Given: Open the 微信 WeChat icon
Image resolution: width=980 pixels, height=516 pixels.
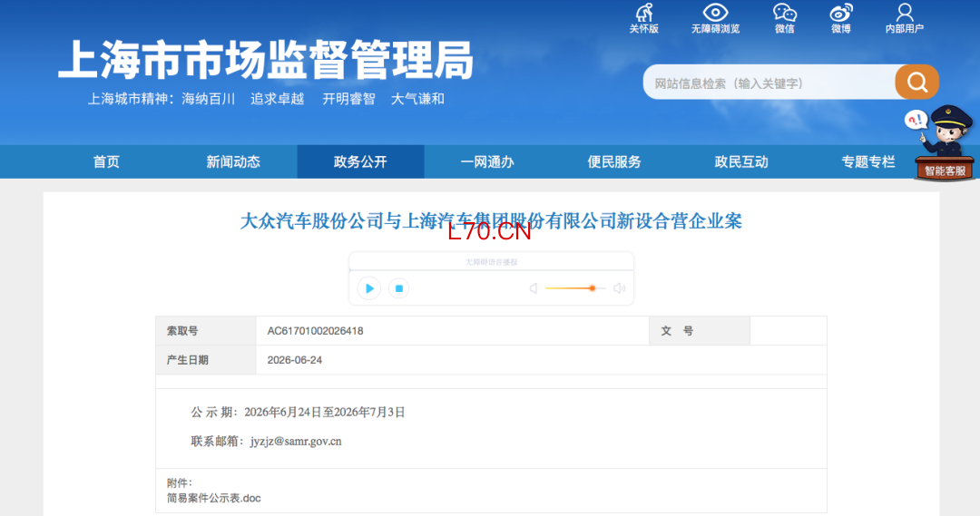Looking at the screenshot, I should coord(784,17).
